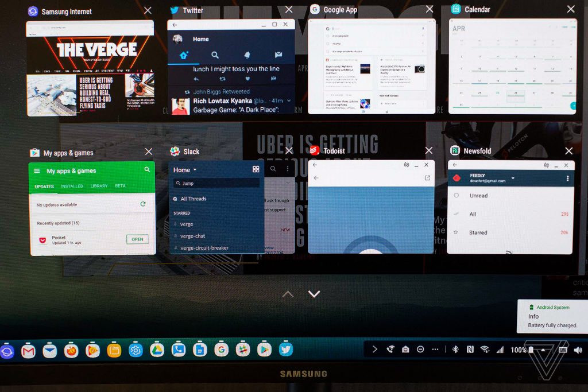
Task: Dismiss the Calendar card from recent apps
Action: point(571,9)
